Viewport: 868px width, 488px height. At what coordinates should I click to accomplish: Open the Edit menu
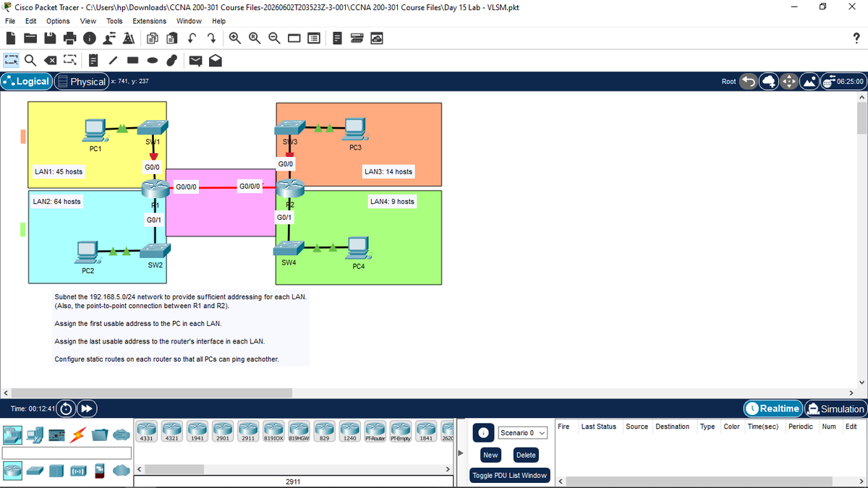(x=32, y=21)
